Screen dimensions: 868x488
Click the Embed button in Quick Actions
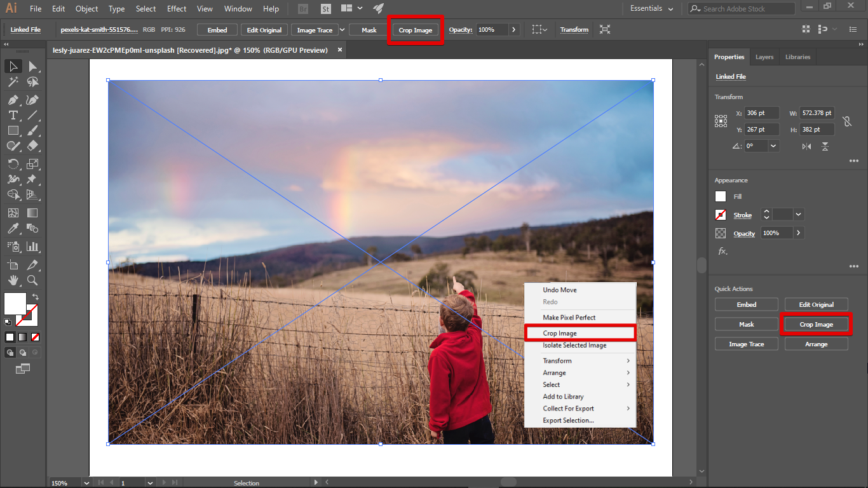tap(746, 304)
